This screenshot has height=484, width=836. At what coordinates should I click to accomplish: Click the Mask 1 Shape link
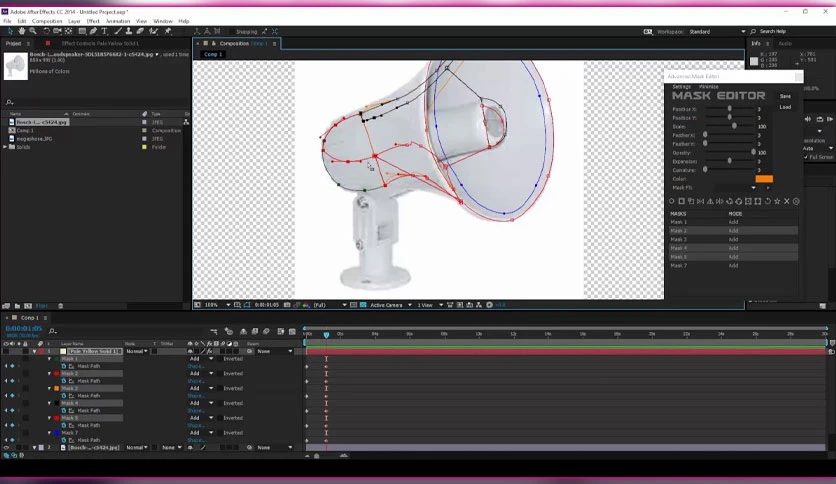[x=196, y=366]
